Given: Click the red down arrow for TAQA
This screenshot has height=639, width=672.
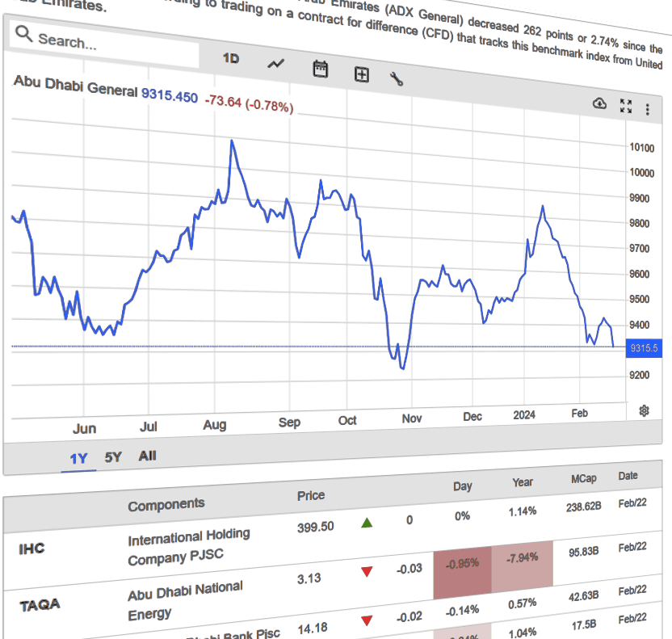Looking at the screenshot, I should coord(367,571).
